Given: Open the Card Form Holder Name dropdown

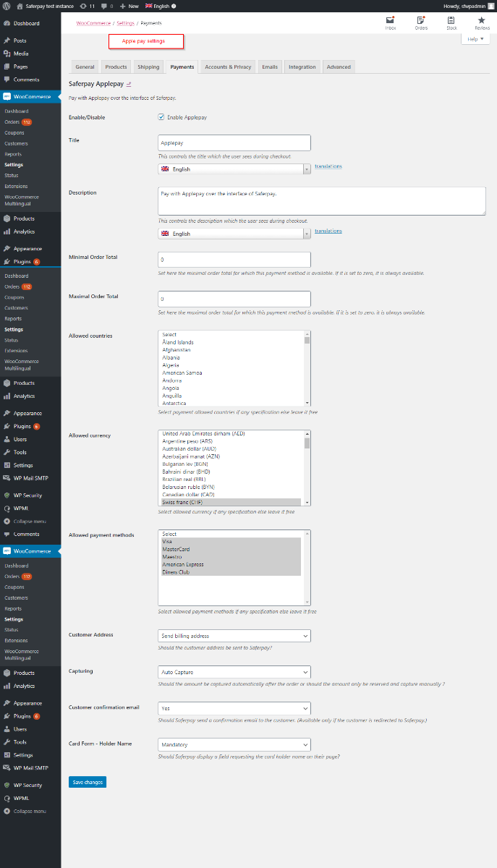Looking at the screenshot, I should (x=234, y=744).
